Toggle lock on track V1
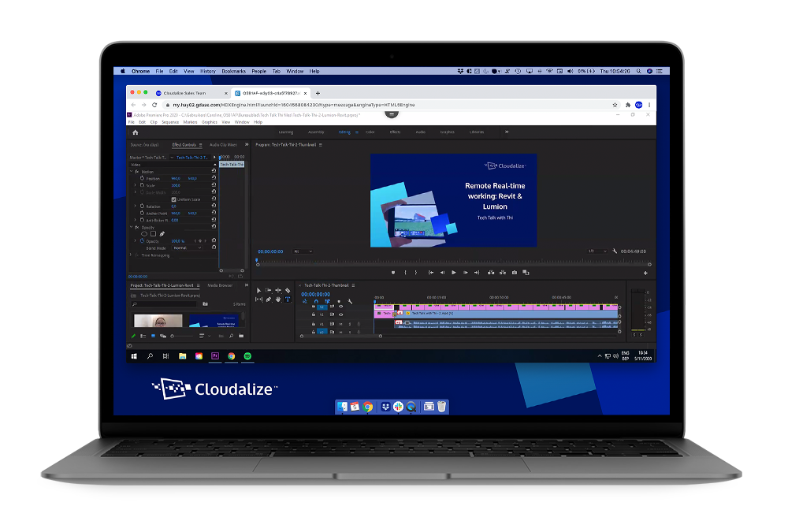This screenshot has width=788, height=532. (x=314, y=314)
